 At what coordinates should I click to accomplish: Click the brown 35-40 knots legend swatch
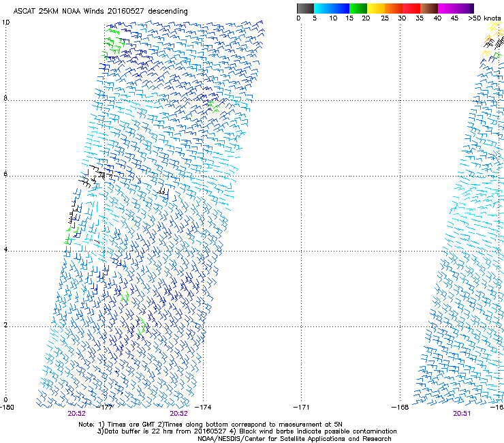[x=429, y=8]
